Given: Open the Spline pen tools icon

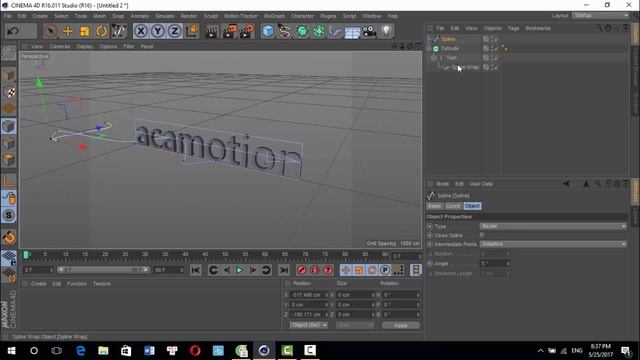Looking at the screenshot, I should [x=285, y=31].
